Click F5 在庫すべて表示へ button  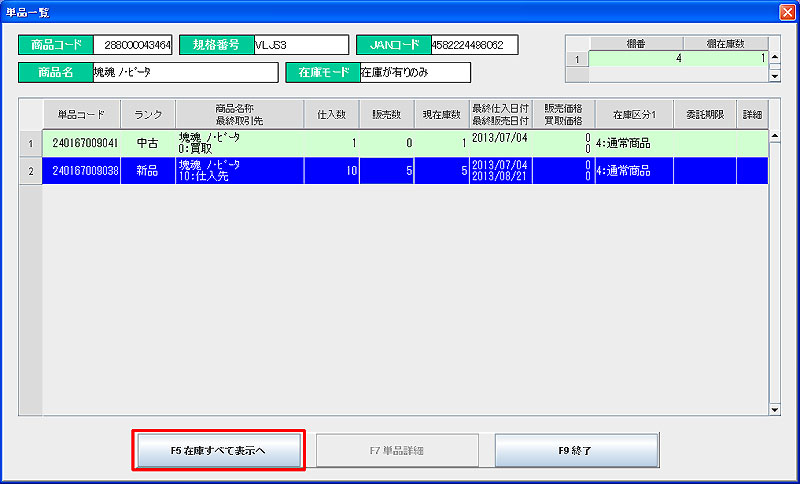click(217, 451)
